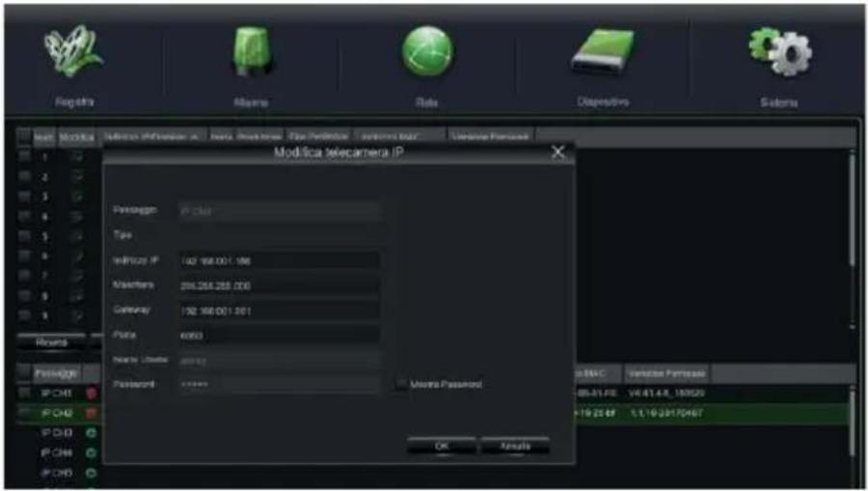This screenshot has height=491, width=868.
Task: Click the Gateway input field
Action: point(279,311)
